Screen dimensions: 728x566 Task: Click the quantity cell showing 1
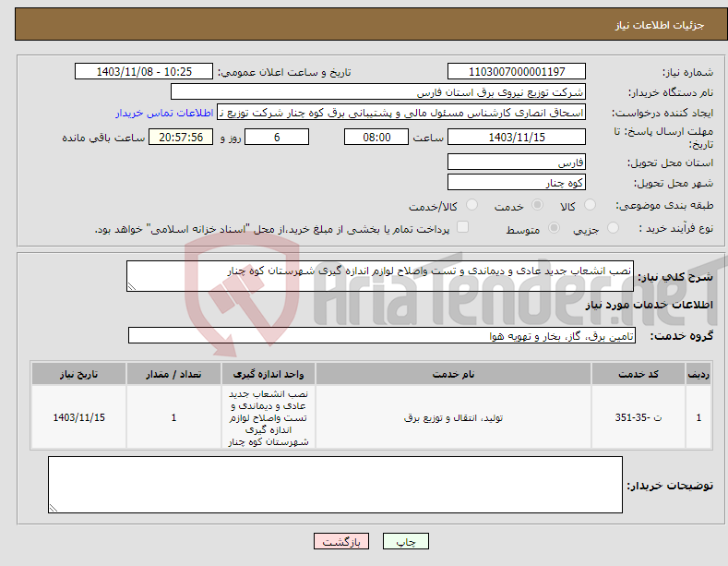coord(173,417)
